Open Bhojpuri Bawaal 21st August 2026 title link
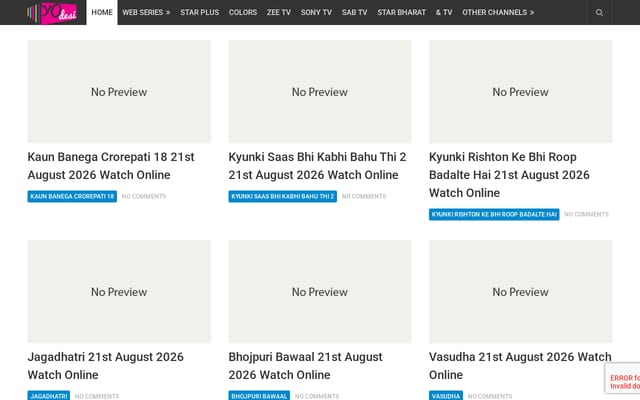 (305, 366)
